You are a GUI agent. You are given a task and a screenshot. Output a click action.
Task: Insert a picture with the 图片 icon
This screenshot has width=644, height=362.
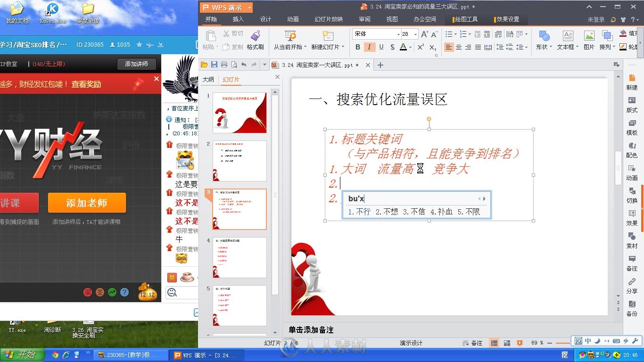coord(589,40)
